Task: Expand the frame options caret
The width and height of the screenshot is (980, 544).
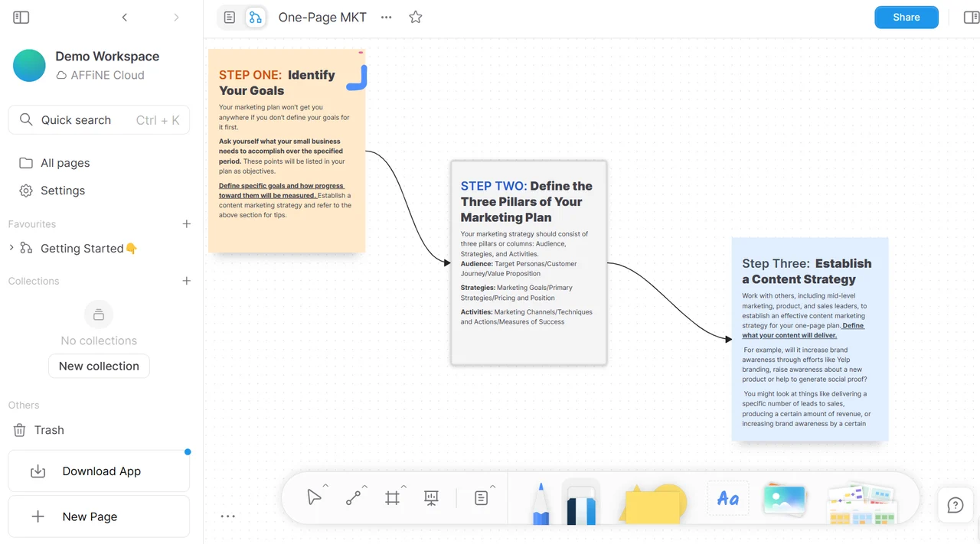Action: coord(403,487)
